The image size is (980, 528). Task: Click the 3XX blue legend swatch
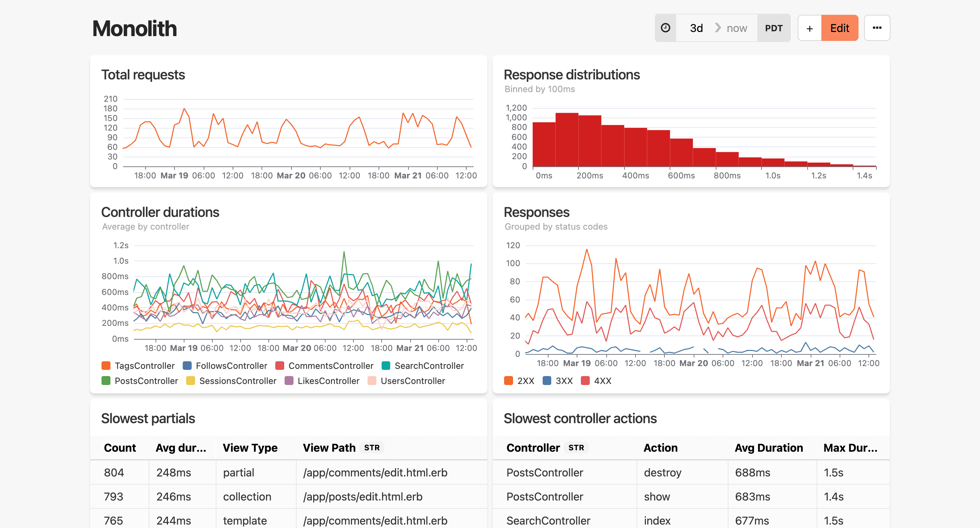[x=547, y=381]
